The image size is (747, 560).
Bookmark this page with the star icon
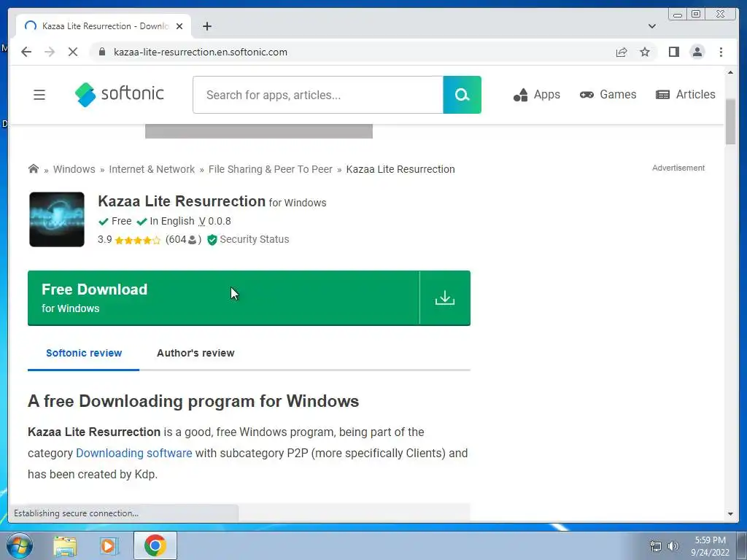pyautogui.click(x=645, y=52)
